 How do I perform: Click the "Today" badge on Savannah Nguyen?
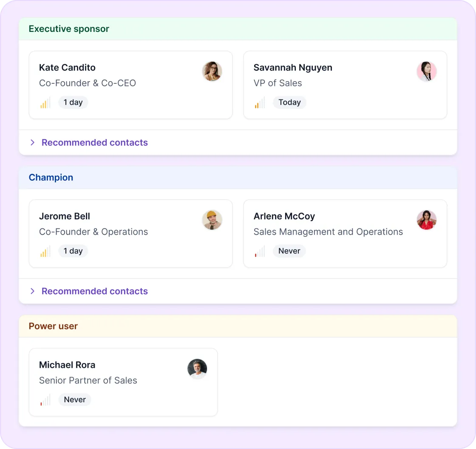pos(289,102)
